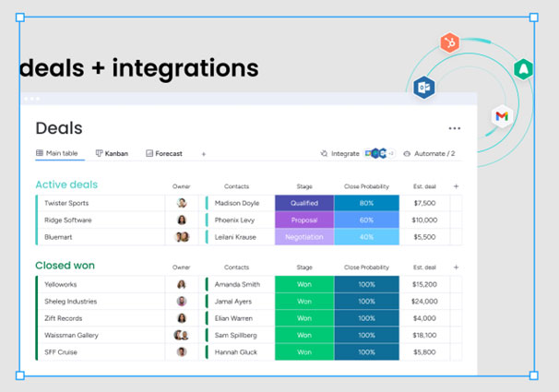Image resolution: width=559 pixels, height=392 pixels.
Task: Open the Qualified stage dropdown for Twister Sports
Action: point(303,203)
